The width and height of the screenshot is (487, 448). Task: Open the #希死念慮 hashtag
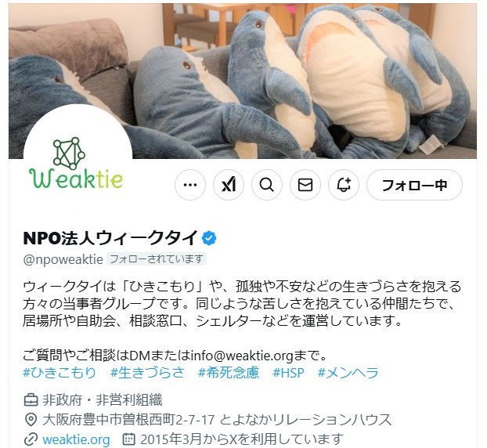coord(229,373)
